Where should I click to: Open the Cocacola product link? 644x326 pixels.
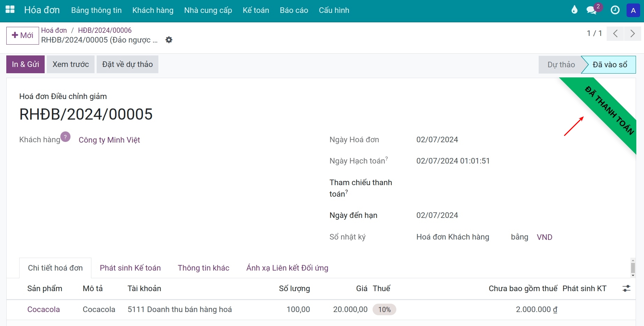pos(44,309)
